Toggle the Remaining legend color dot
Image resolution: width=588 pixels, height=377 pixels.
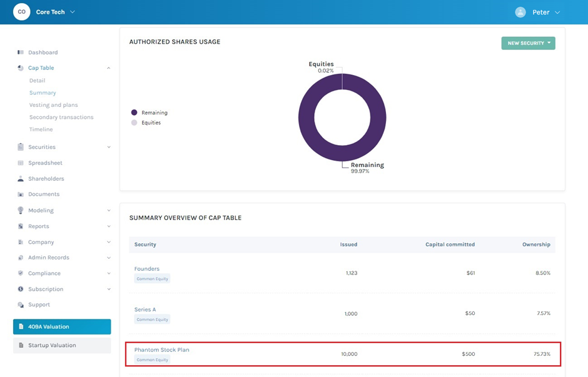(134, 113)
